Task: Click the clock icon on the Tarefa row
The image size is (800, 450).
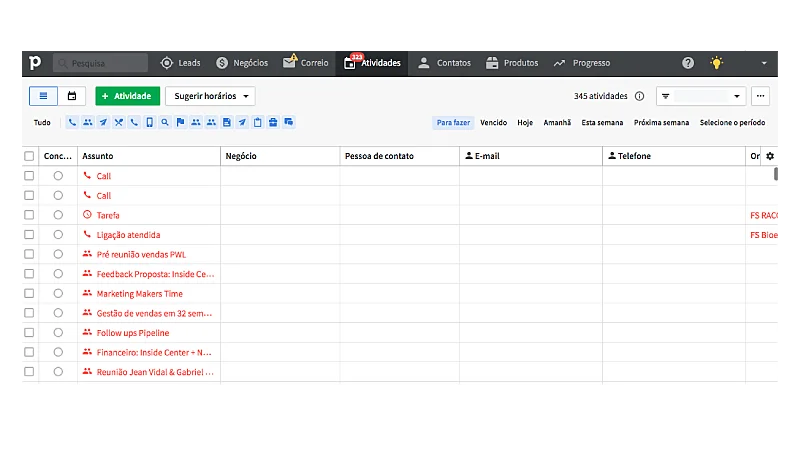Action: pyautogui.click(x=87, y=215)
